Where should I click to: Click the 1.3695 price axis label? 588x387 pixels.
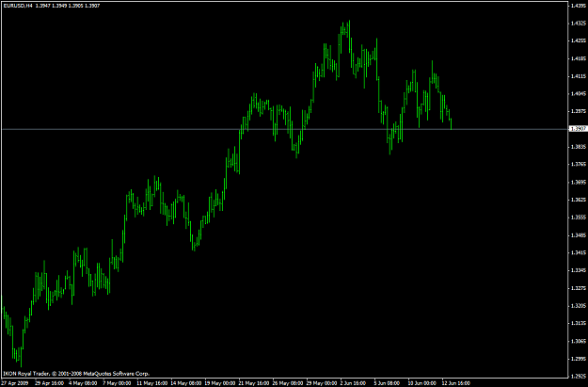click(x=579, y=182)
